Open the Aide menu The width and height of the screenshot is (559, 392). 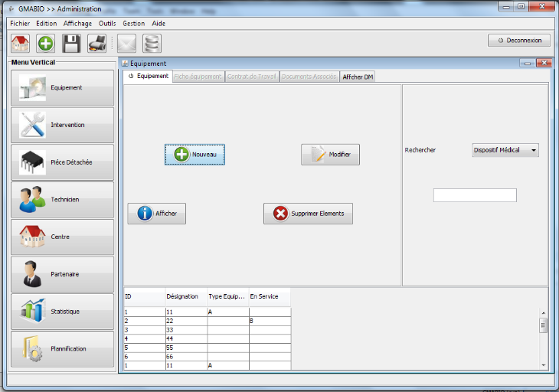tap(159, 24)
